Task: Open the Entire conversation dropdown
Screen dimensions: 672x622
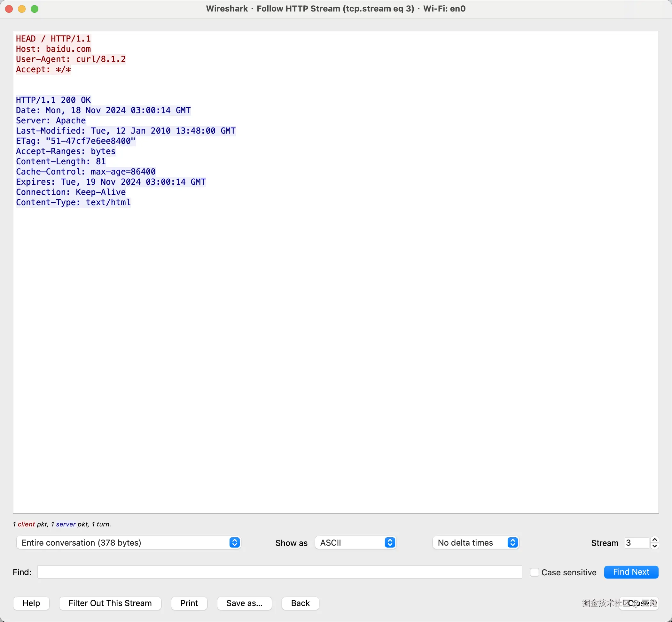Action: (128, 542)
